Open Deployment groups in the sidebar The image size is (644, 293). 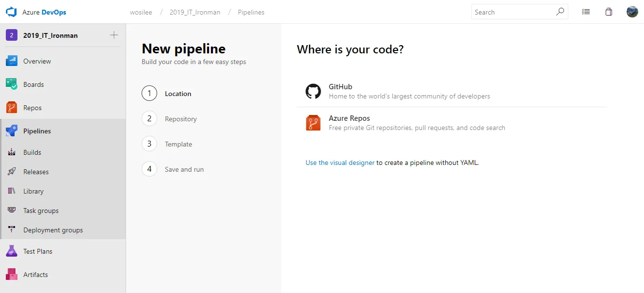pyautogui.click(x=53, y=230)
